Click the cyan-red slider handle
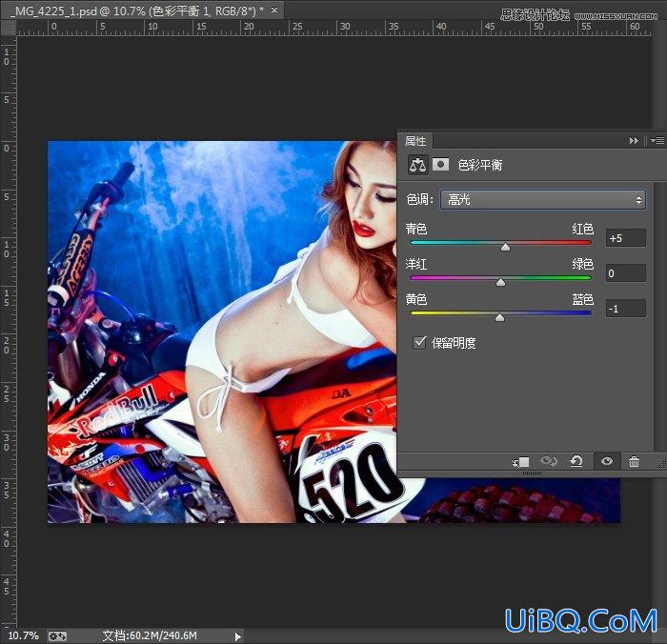This screenshot has width=667, height=644. click(x=505, y=247)
